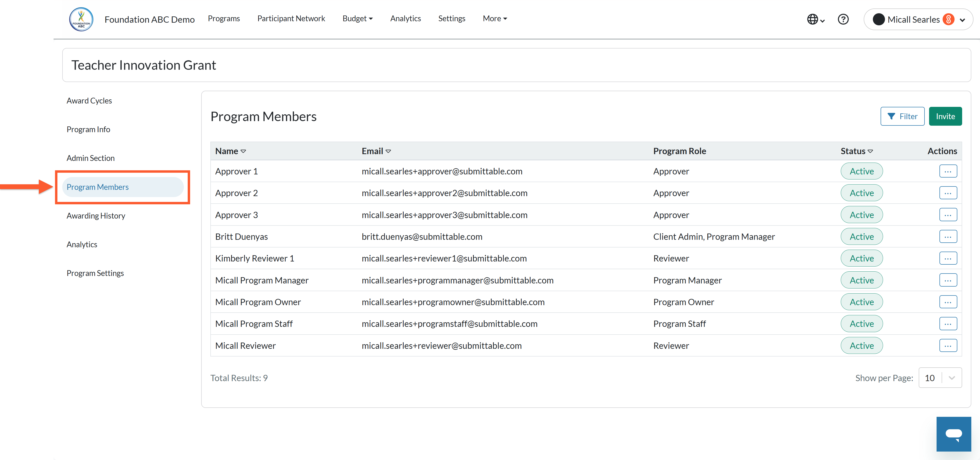Go to Program Info in sidebar
The width and height of the screenshot is (980, 460).
tap(88, 129)
